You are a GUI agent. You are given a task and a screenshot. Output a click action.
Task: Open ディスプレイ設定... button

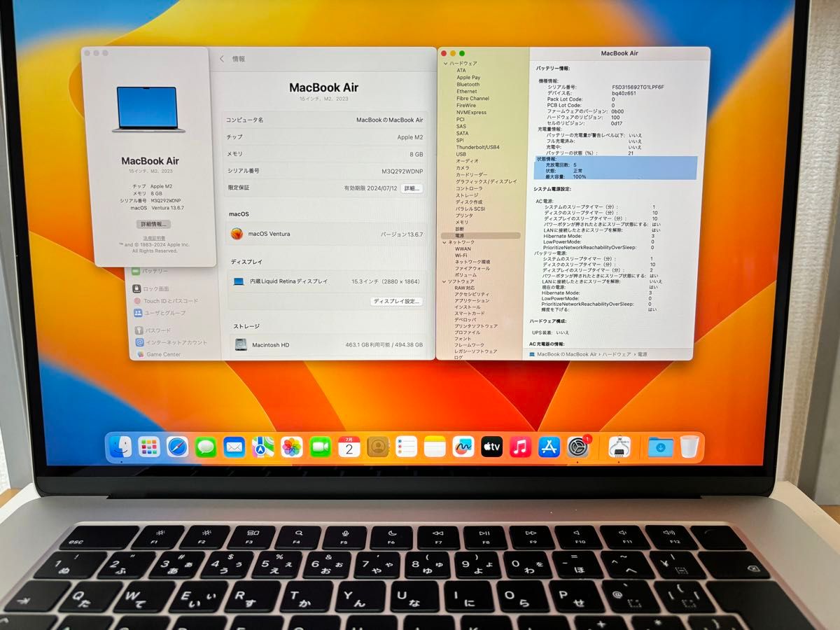click(x=396, y=301)
